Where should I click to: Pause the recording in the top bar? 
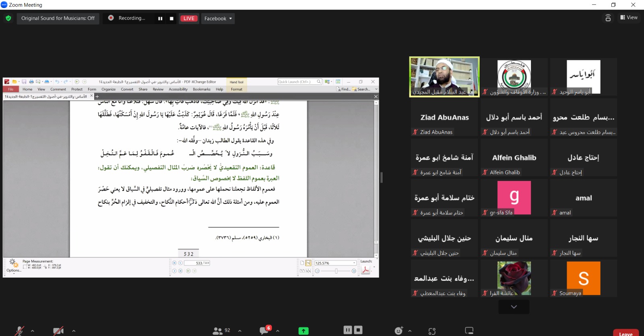(x=160, y=19)
